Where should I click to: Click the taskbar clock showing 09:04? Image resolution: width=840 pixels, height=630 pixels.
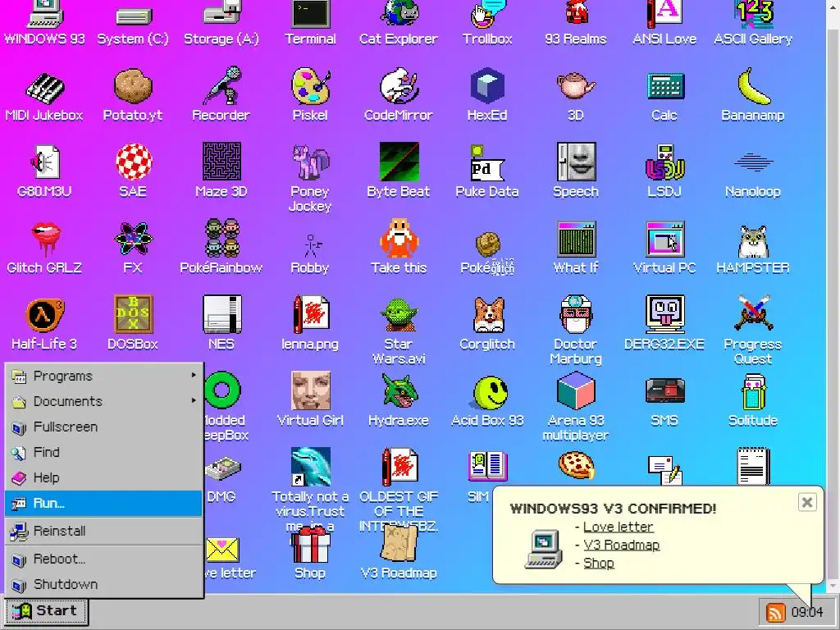(x=807, y=612)
